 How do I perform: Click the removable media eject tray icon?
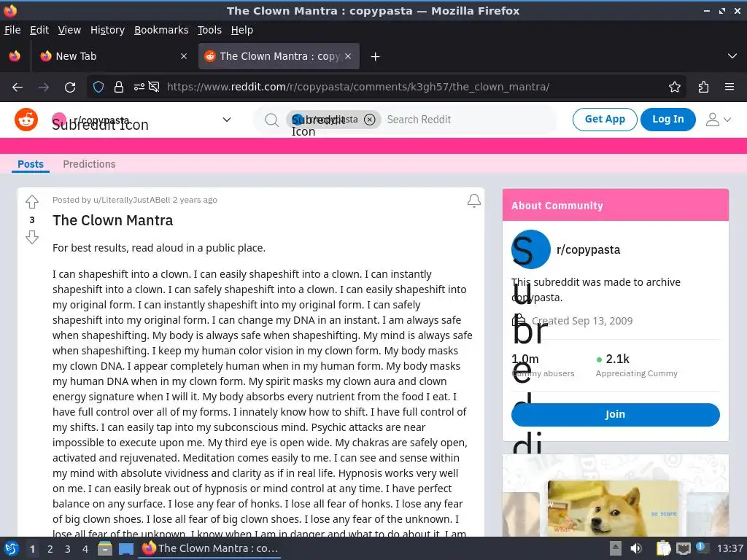coord(616,548)
